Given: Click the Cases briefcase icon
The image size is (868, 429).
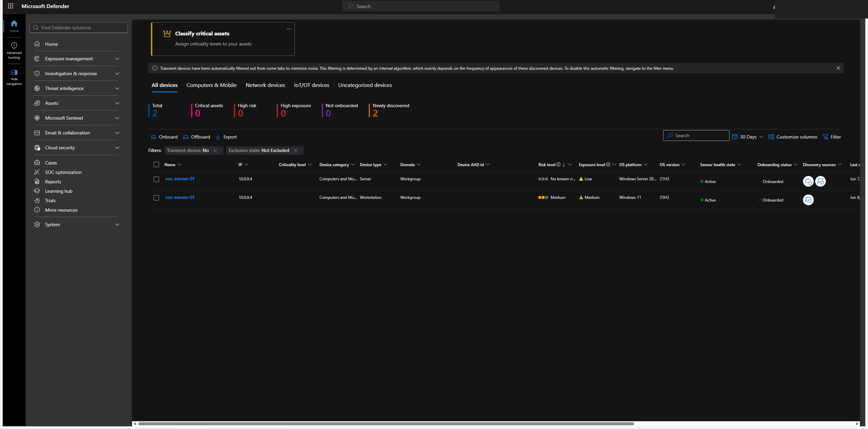Looking at the screenshot, I should click(x=37, y=162).
